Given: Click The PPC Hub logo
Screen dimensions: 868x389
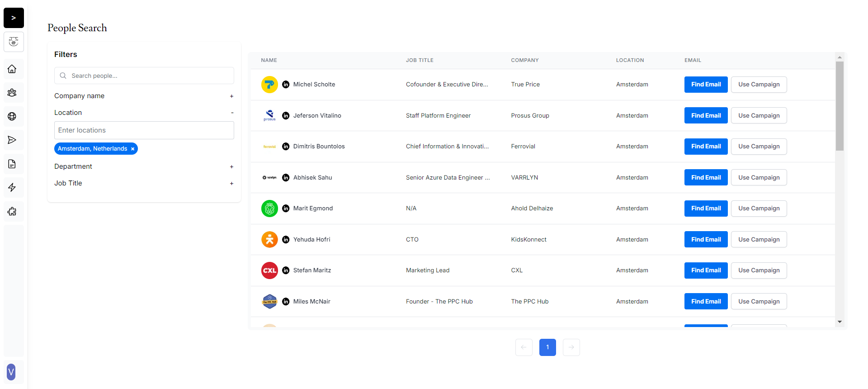Looking at the screenshot, I should click(269, 302).
